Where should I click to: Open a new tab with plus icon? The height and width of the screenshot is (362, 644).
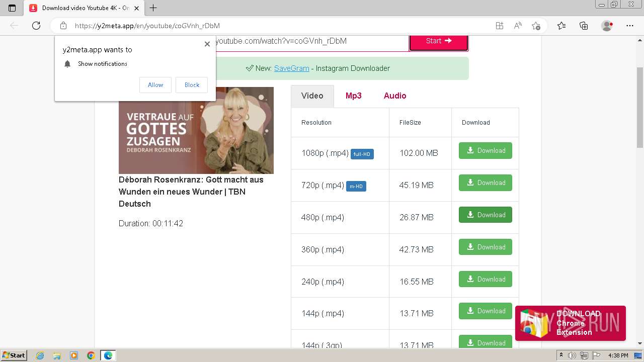point(153,8)
